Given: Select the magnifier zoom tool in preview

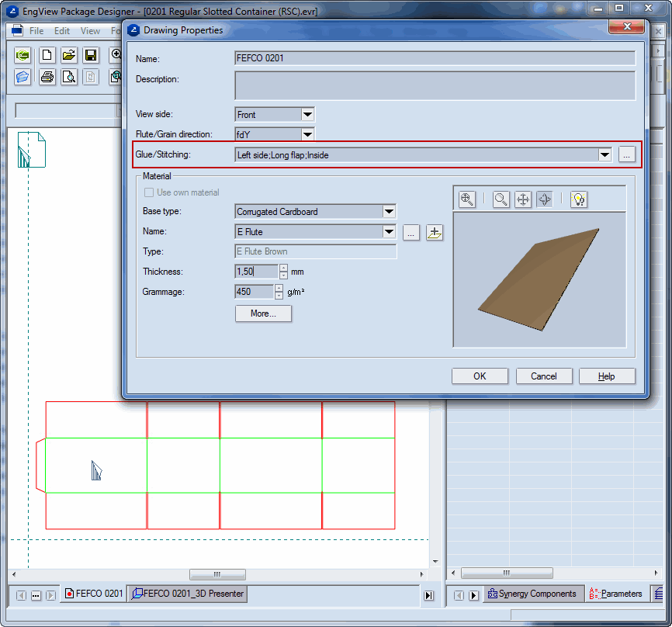Looking at the screenshot, I should 501,199.
